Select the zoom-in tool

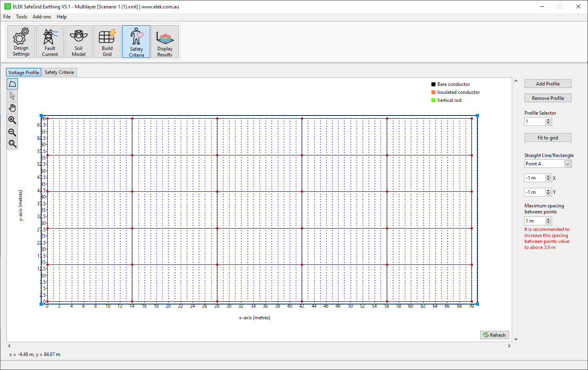pos(12,119)
